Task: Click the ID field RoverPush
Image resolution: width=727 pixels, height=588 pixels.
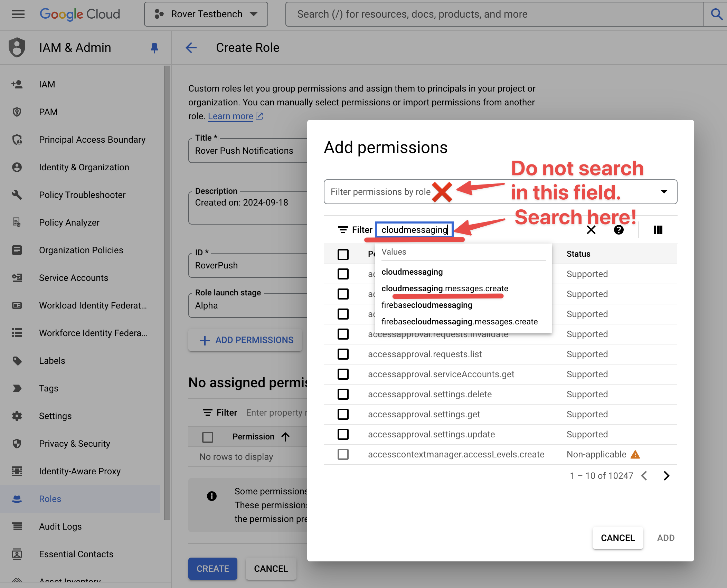Action: click(247, 265)
